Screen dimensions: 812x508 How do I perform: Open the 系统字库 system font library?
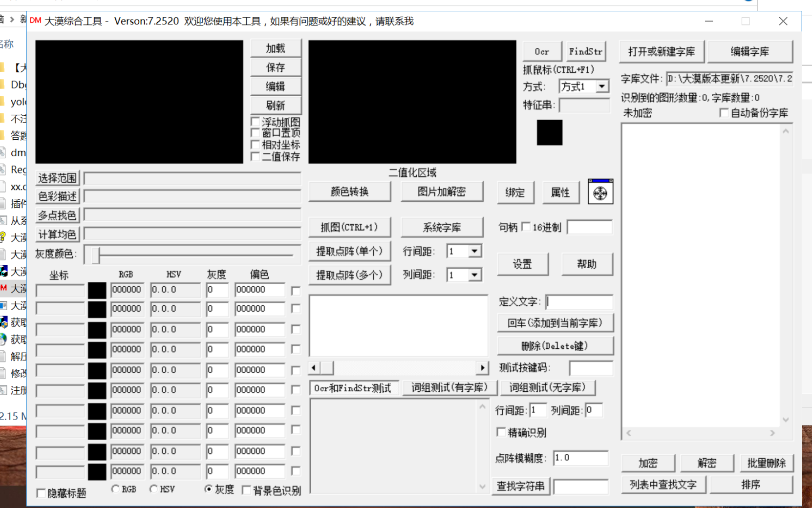point(442,227)
